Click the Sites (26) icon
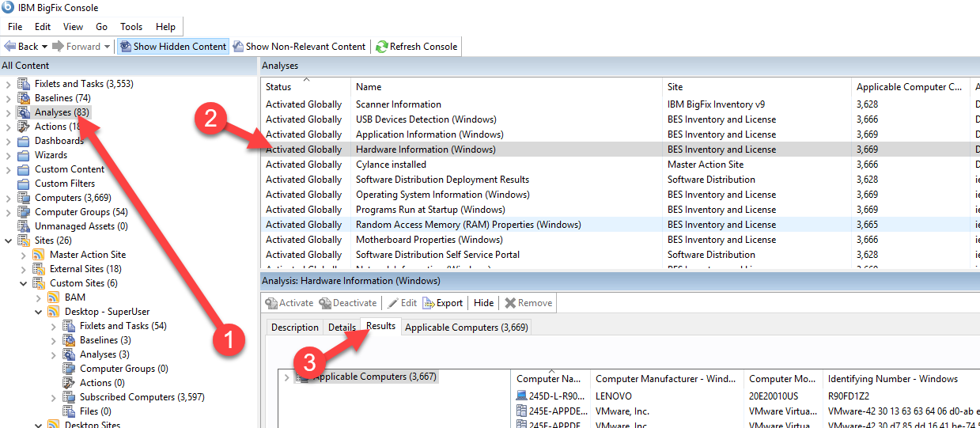This screenshot has width=980, height=428. [x=24, y=241]
